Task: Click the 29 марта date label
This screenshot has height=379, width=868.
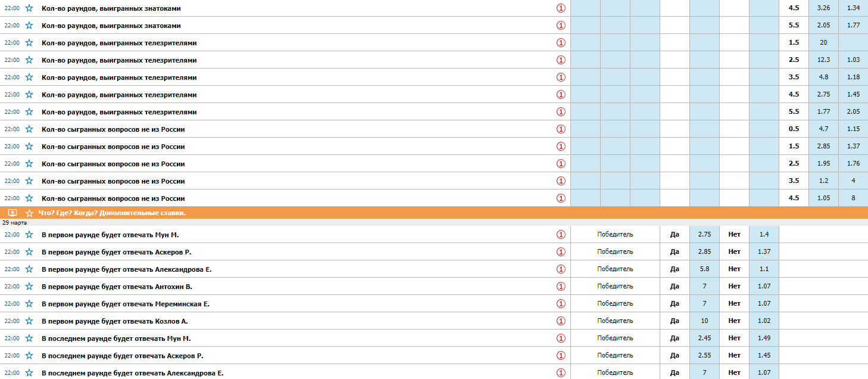Action: pos(14,223)
